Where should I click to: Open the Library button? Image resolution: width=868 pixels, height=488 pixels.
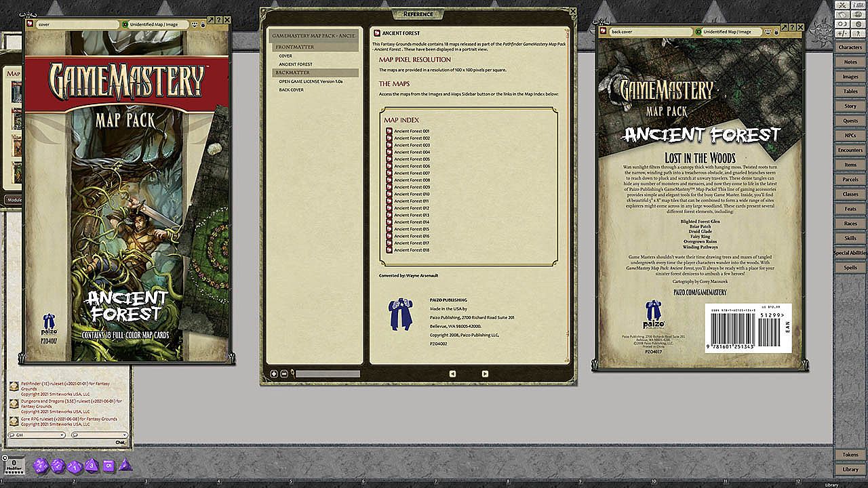(x=850, y=469)
